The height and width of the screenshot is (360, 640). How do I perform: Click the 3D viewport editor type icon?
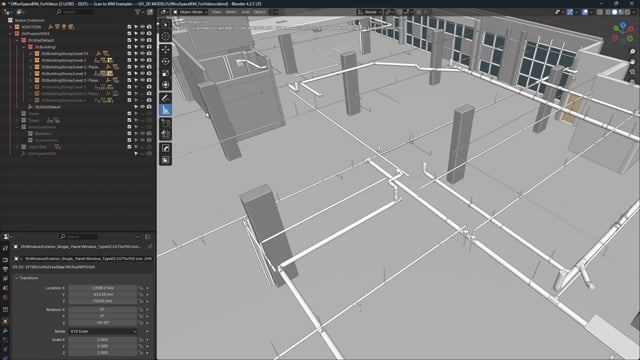click(164, 12)
